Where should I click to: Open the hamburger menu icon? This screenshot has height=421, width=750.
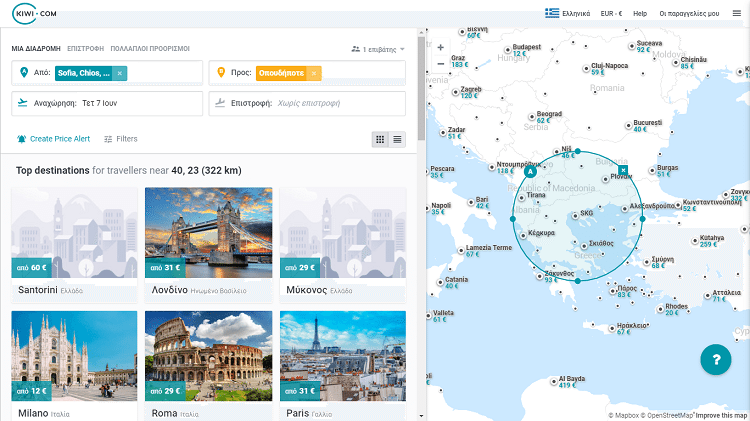click(x=737, y=13)
